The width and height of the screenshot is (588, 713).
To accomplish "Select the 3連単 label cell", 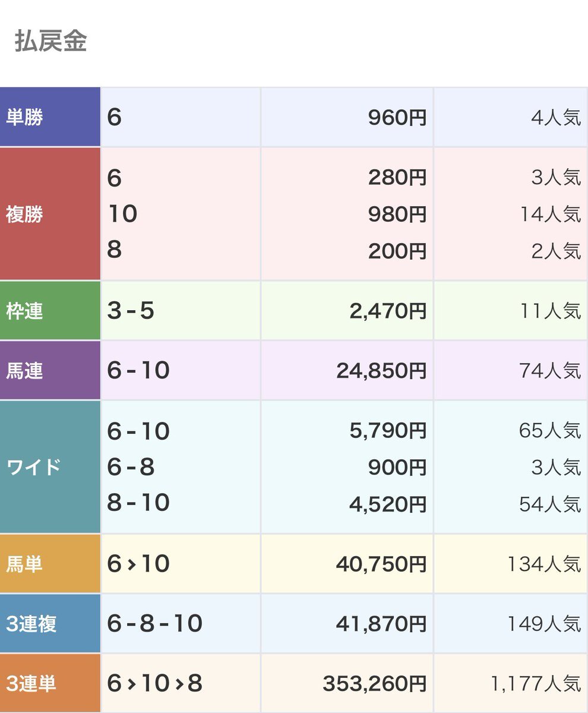I will pos(50,683).
